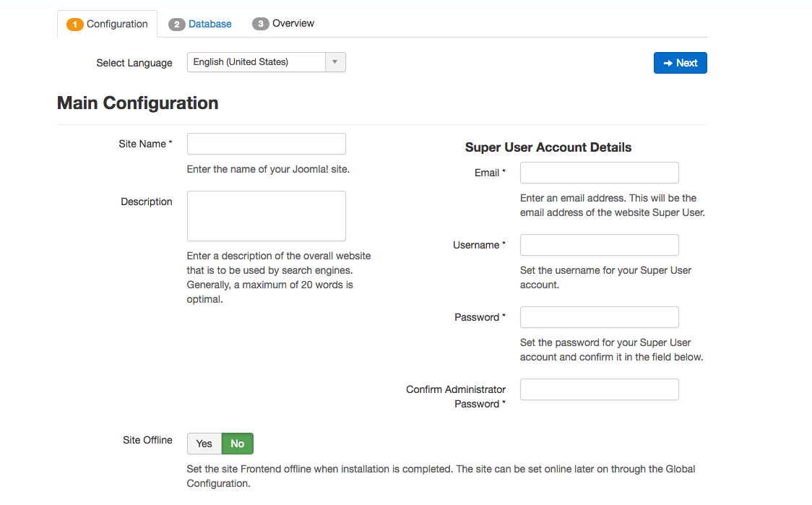812x505 pixels.
Task: Focus the Super User Email field
Action: pyautogui.click(x=599, y=173)
